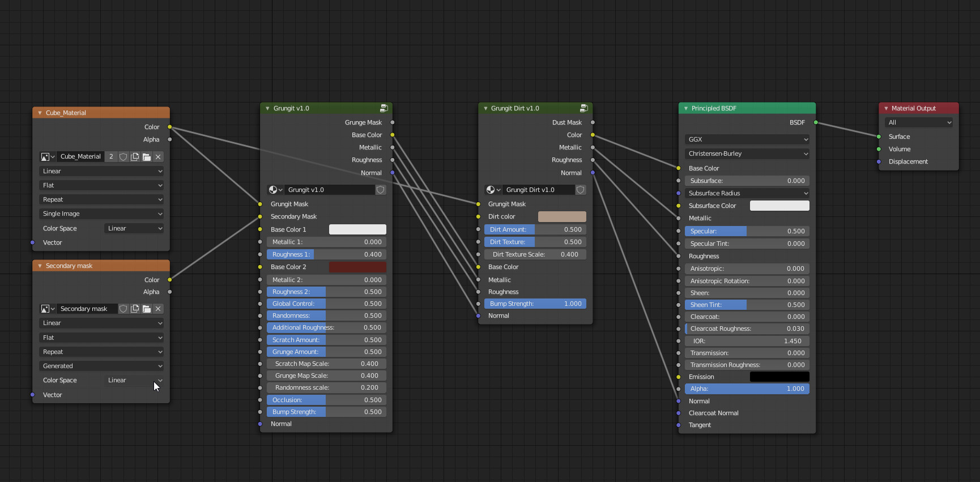Pick the Subsurface Color swatch
The height and width of the screenshot is (482, 980).
pyautogui.click(x=779, y=206)
